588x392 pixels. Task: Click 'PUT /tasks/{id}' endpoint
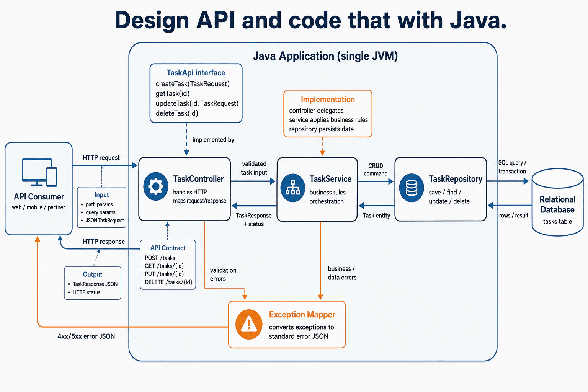pyautogui.click(x=164, y=274)
